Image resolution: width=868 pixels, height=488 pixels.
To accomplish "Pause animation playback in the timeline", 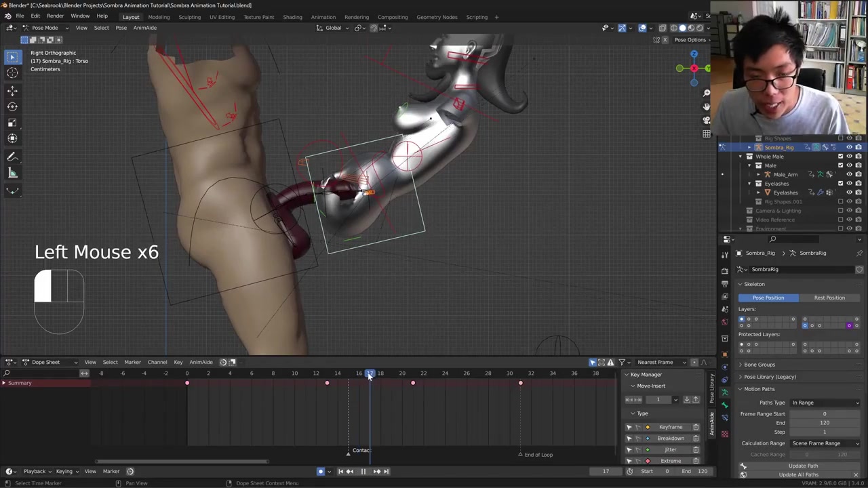I will [363, 472].
